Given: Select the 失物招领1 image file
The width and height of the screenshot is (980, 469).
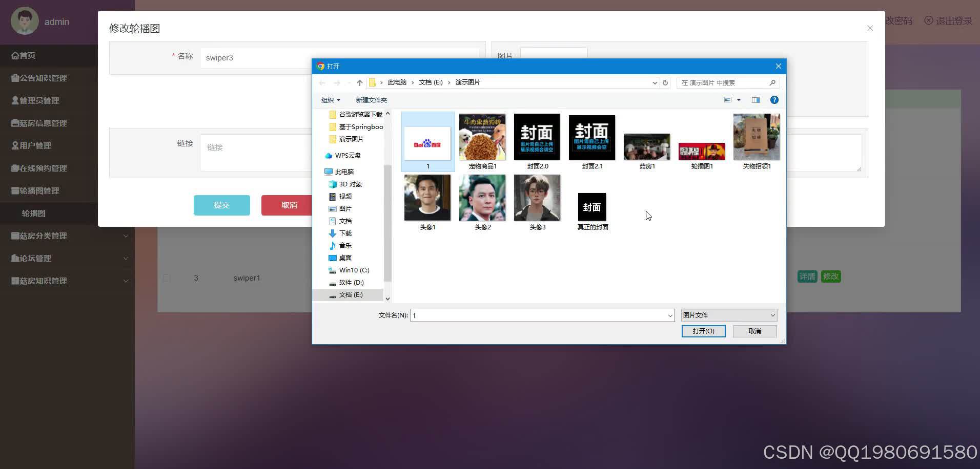Looking at the screenshot, I should [x=757, y=142].
